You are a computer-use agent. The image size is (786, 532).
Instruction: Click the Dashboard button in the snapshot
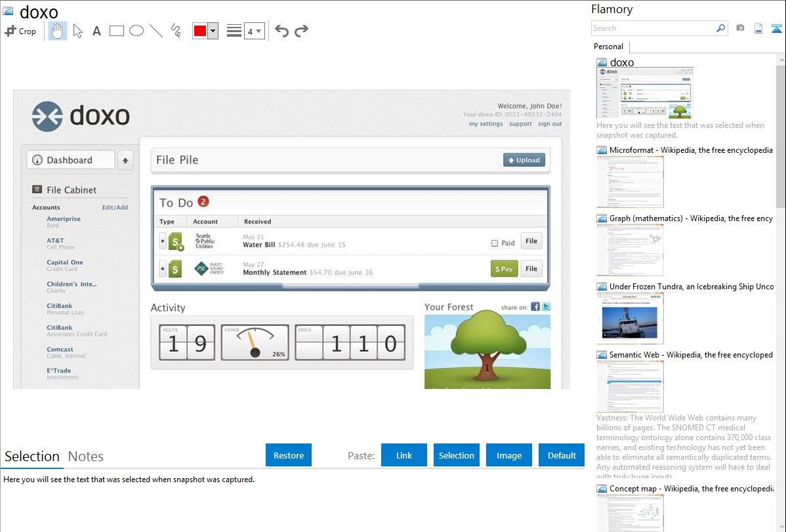[71, 160]
